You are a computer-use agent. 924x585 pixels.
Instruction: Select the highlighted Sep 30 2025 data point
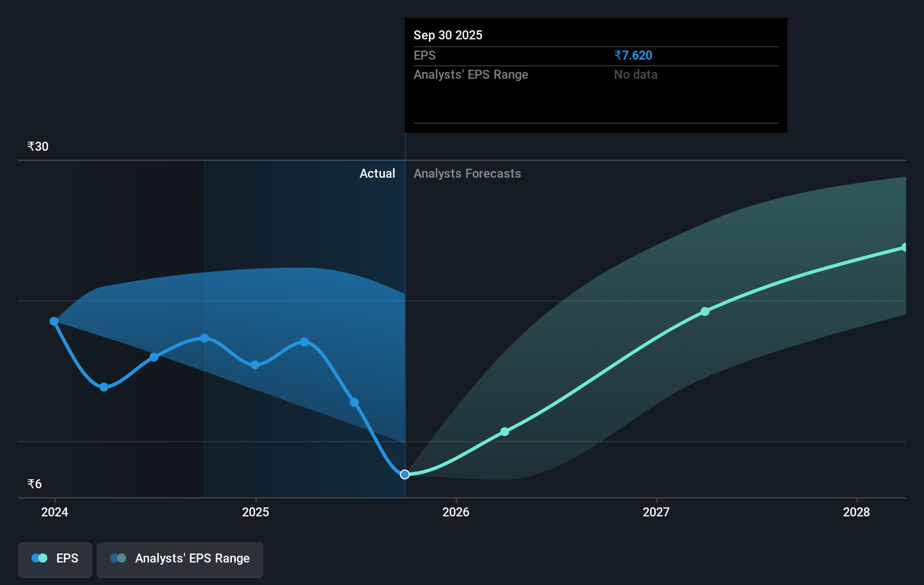pos(404,474)
